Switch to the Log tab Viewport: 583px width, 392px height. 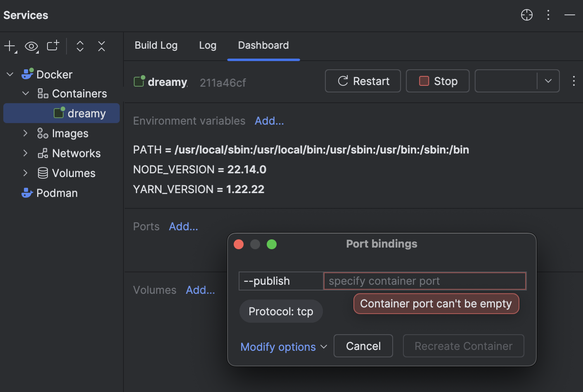[208, 45]
